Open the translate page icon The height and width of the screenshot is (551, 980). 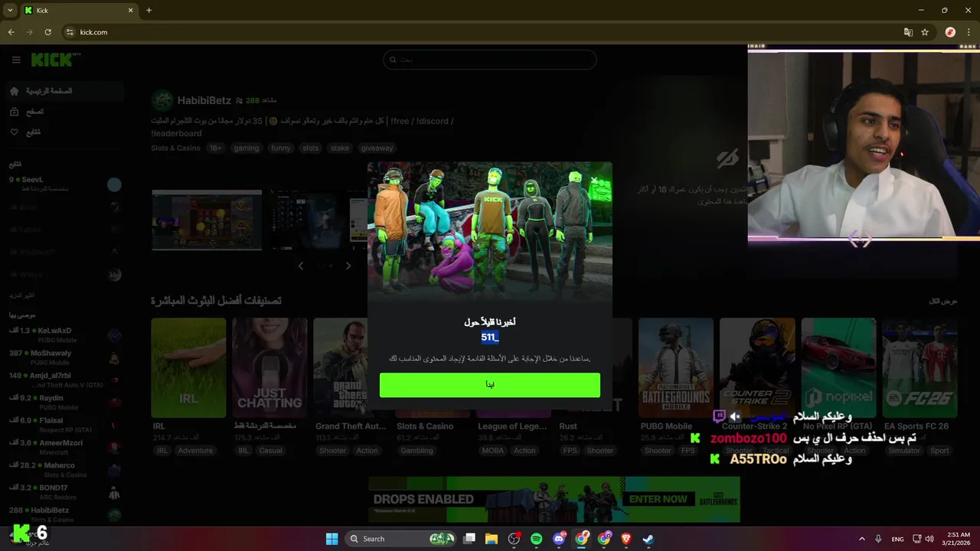908,32
